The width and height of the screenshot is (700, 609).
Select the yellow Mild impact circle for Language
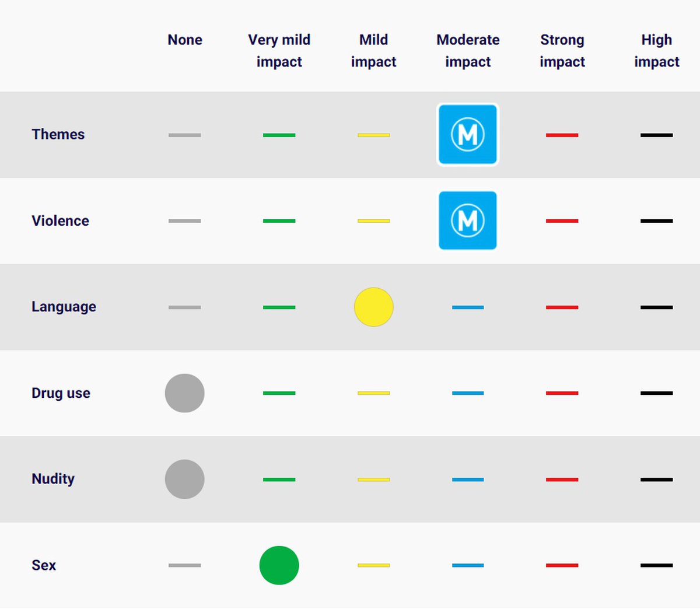pos(374,307)
